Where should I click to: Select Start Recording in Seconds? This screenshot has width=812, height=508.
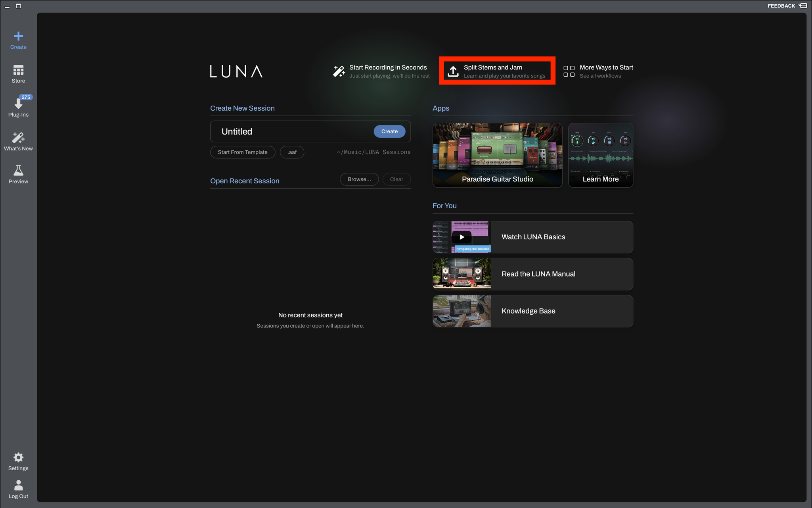coord(381,71)
